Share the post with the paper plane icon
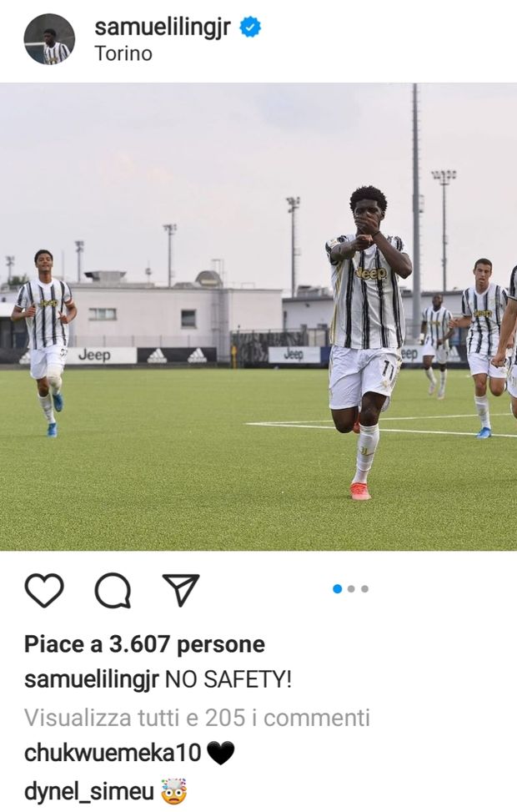 click(181, 589)
